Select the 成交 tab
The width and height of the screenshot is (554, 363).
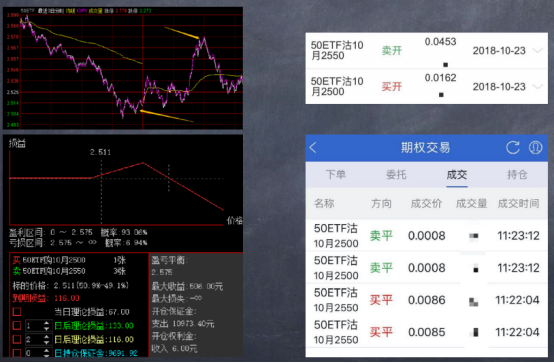click(x=457, y=175)
